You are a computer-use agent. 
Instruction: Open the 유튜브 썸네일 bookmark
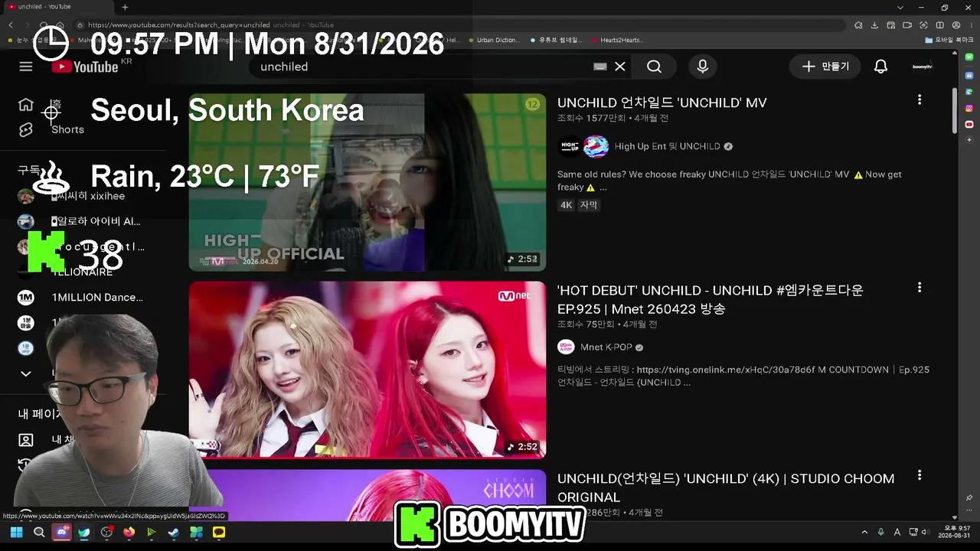[556, 40]
